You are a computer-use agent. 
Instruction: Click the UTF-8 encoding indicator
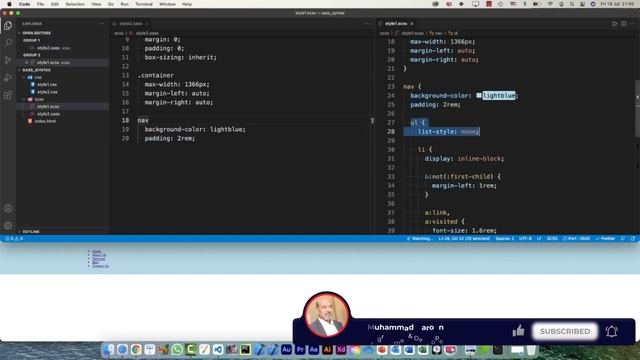pyautogui.click(x=525, y=238)
